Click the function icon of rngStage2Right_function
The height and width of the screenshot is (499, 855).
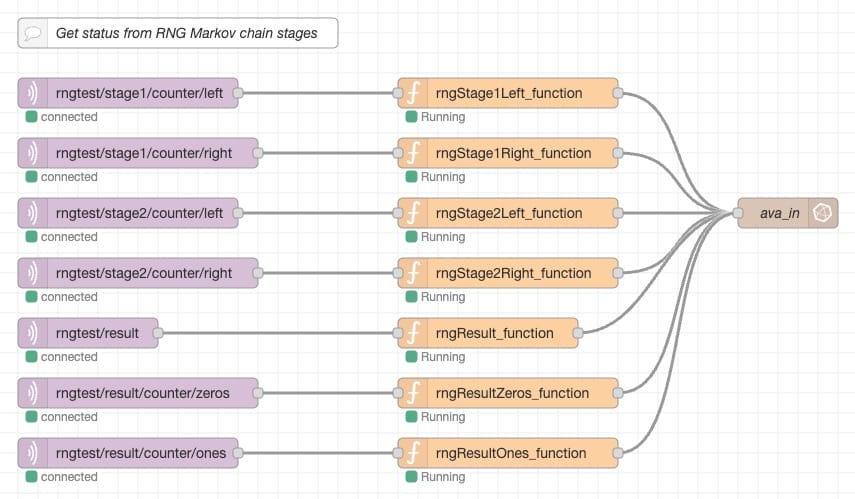414,273
